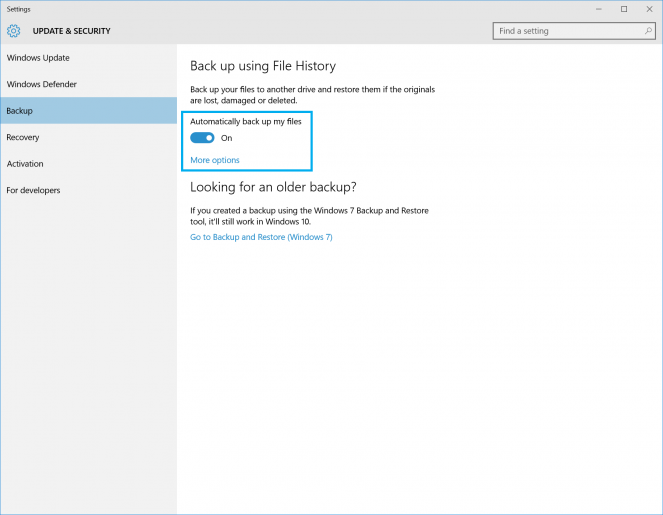Select Backup in the sidebar

click(88, 111)
